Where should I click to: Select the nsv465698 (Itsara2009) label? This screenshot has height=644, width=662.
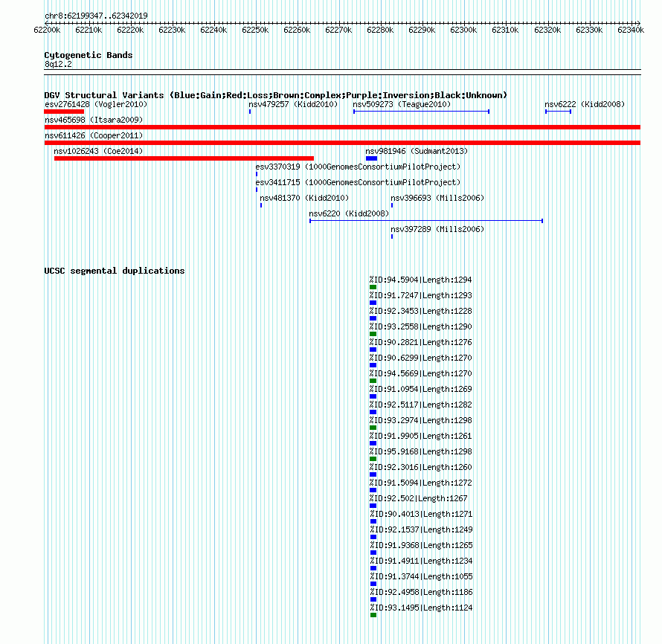94,120
